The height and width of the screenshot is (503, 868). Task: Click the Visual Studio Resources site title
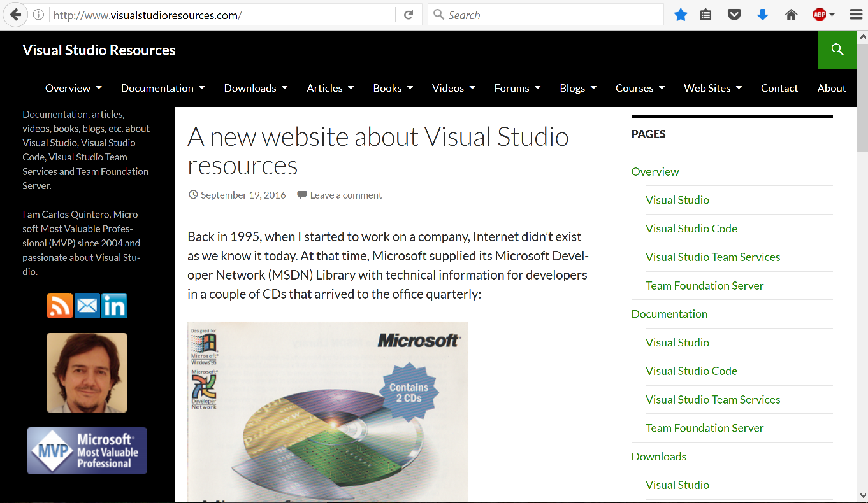tap(99, 50)
